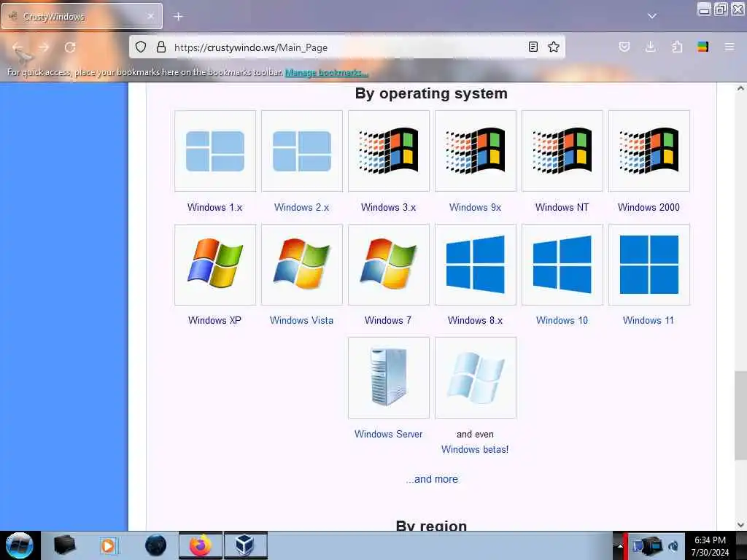Image resolution: width=747 pixels, height=560 pixels.
Task: Expand the list all tabs chevron
Action: (652, 16)
